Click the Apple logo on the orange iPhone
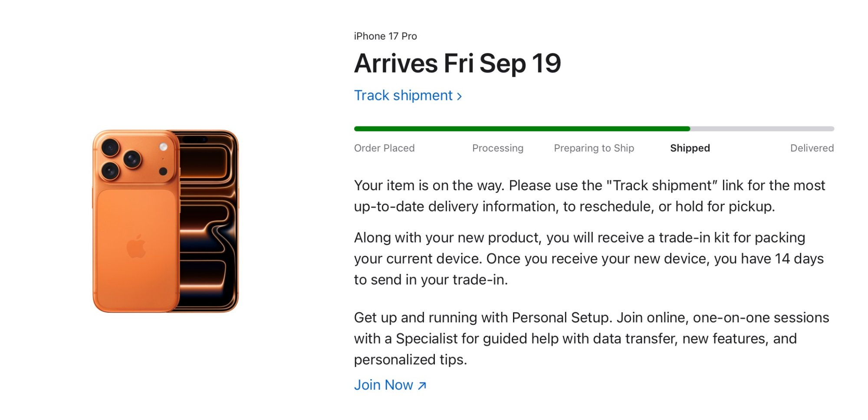 136,247
